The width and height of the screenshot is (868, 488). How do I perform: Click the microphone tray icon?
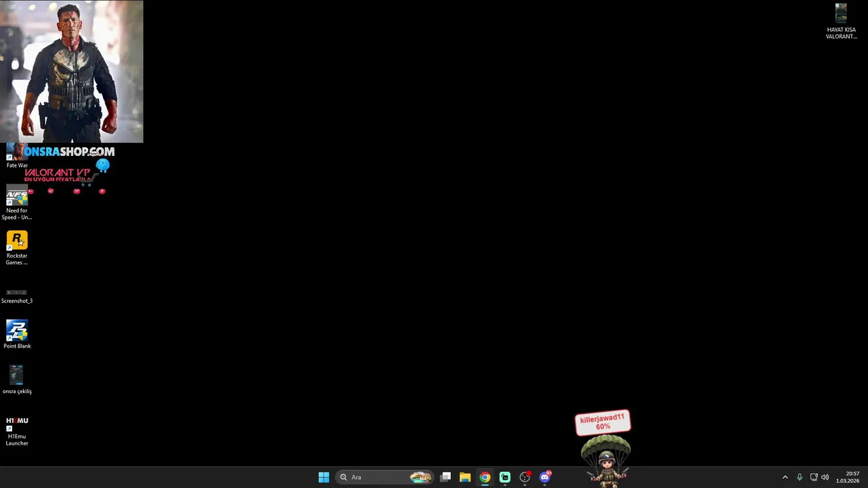click(x=800, y=477)
